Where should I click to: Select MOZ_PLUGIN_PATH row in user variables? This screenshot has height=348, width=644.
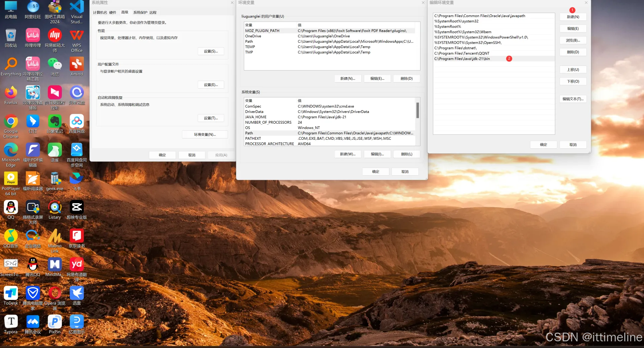[330, 31]
